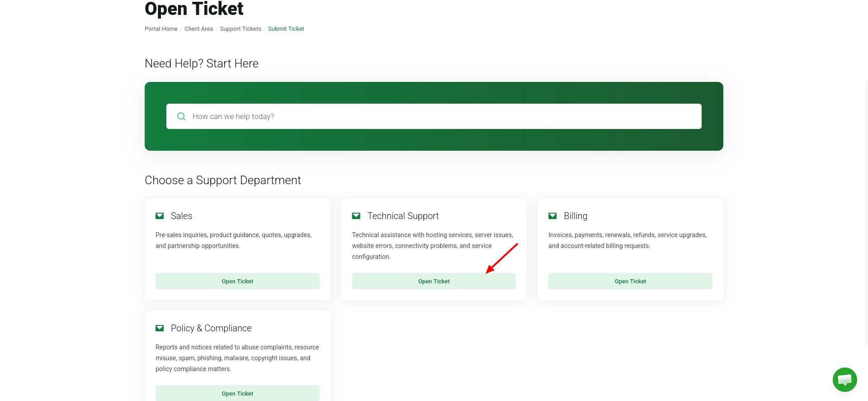Image resolution: width=868 pixels, height=401 pixels.
Task: Click the Submit Ticket breadcrumb
Action: pos(286,29)
